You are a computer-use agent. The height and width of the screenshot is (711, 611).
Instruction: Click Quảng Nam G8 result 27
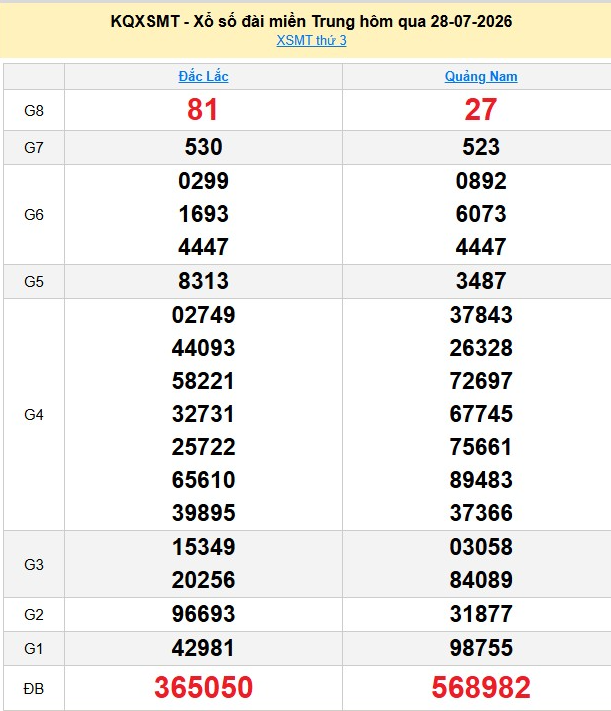click(x=481, y=110)
